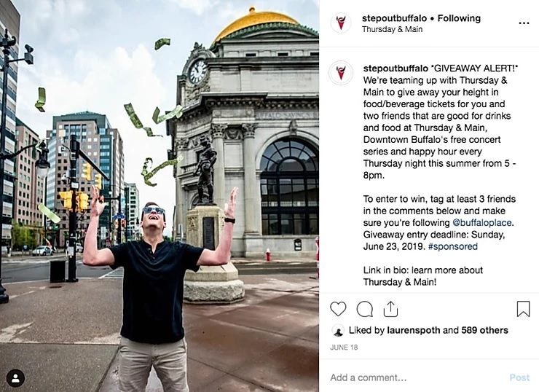Open the #sponsored hashtag
Screen dimensions: 539x392
coord(453,246)
